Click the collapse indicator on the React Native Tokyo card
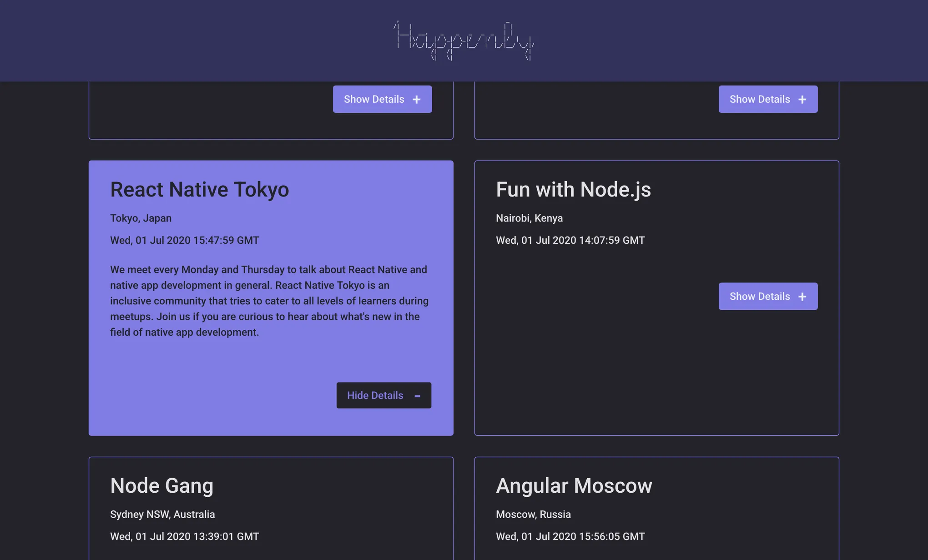The height and width of the screenshot is (560, 928). [417, 396]
